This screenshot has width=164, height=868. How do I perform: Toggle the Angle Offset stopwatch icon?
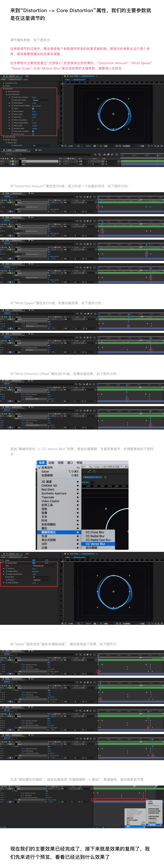[7, 572]
